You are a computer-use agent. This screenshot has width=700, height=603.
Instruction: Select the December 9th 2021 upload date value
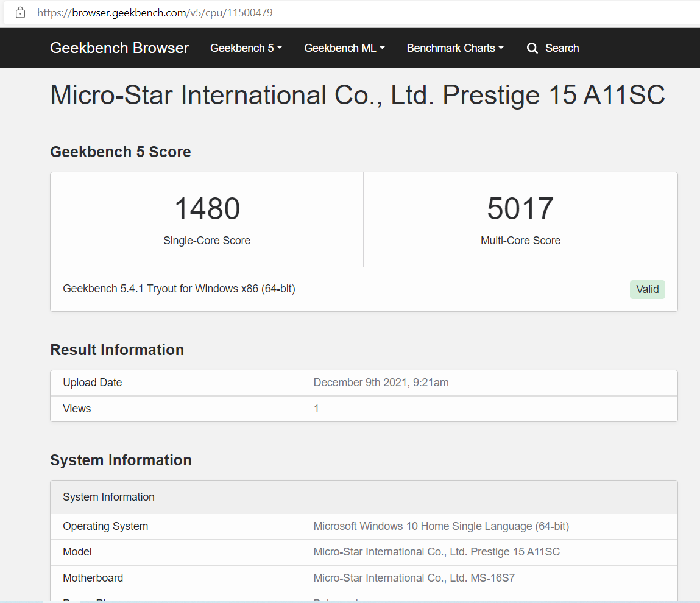(x=381, y=383)
